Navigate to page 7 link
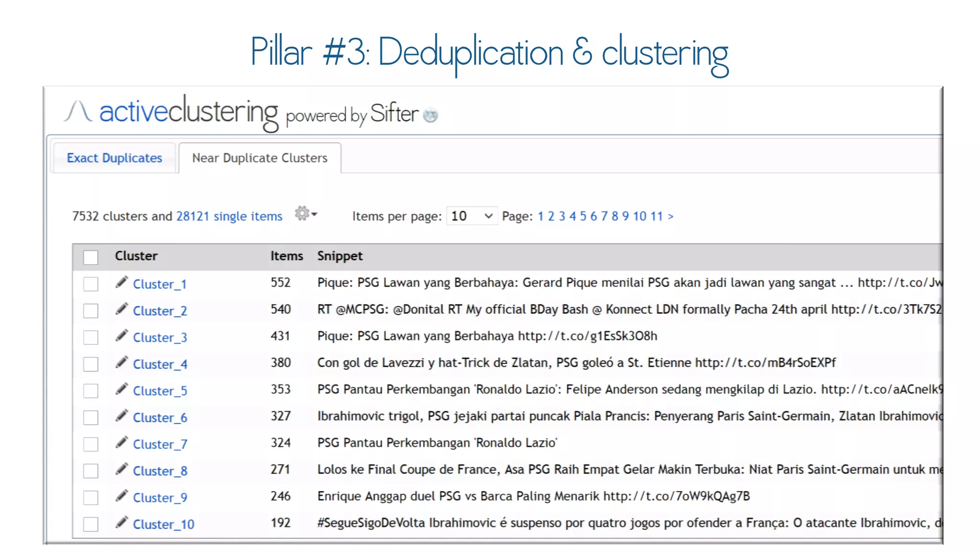Image resolution: width=980 pixels, height=551 pixels. (x=604, y=216)
